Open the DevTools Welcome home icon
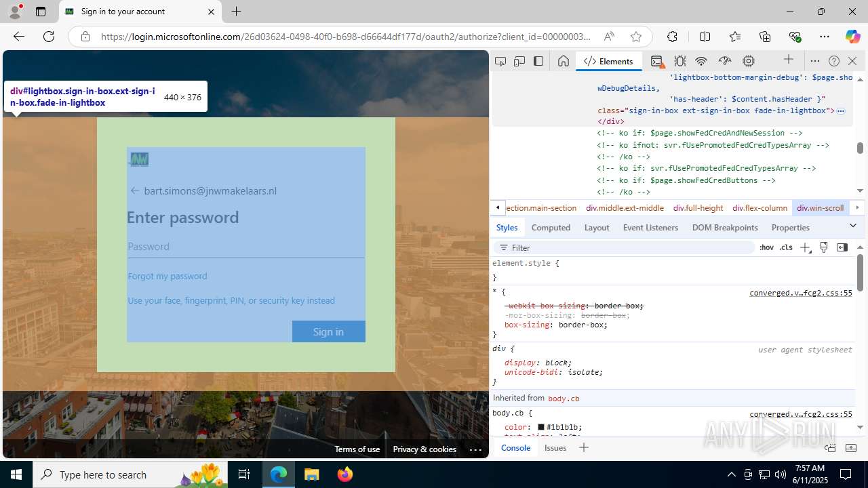Screen dimensions: 868x488 coord(563,61)
